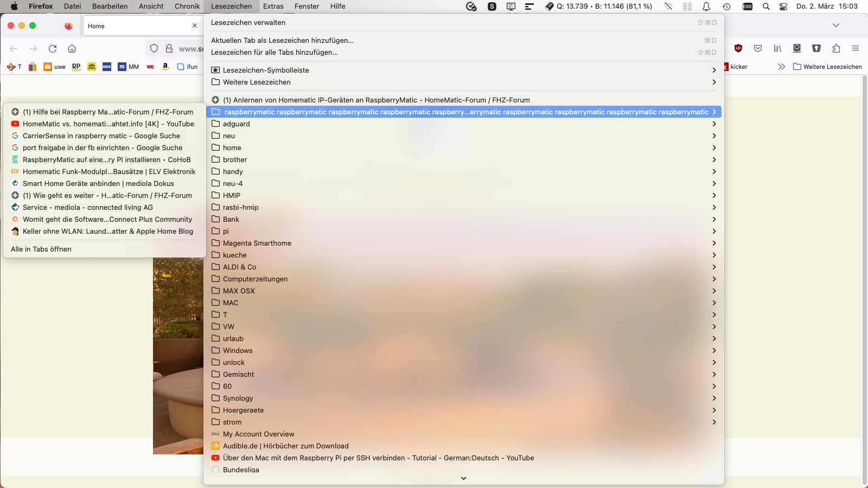The image size is (868, 488).
Task: Open the macOS notification bell icon
Action: 706,7
